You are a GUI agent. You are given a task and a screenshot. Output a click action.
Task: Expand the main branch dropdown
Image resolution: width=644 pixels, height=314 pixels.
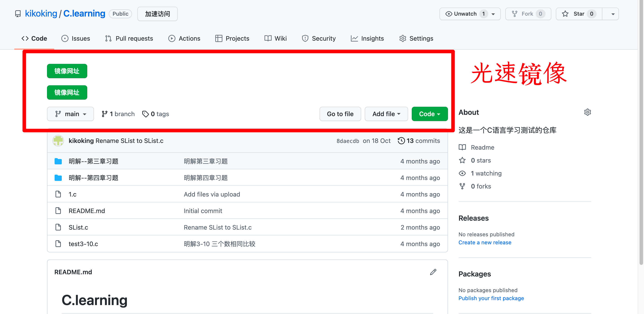[70, 114]
